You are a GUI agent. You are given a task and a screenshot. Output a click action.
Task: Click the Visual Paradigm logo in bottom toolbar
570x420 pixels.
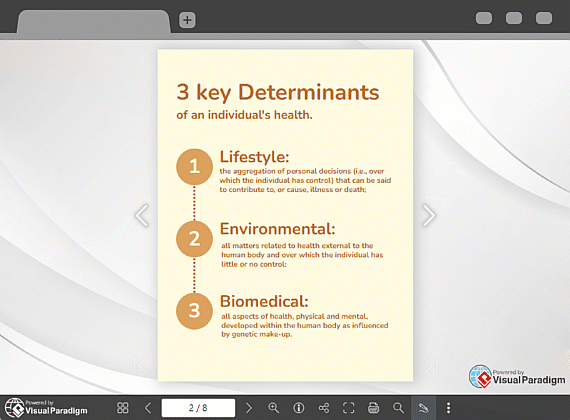(46, 407)
